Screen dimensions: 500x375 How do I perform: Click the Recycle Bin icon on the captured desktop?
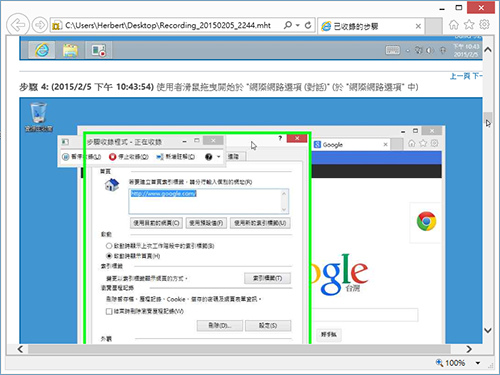(39, 117)
